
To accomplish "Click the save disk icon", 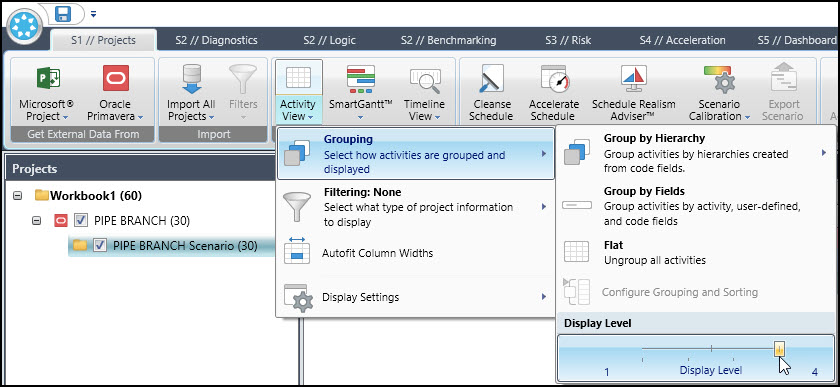I will click(63, 14).
